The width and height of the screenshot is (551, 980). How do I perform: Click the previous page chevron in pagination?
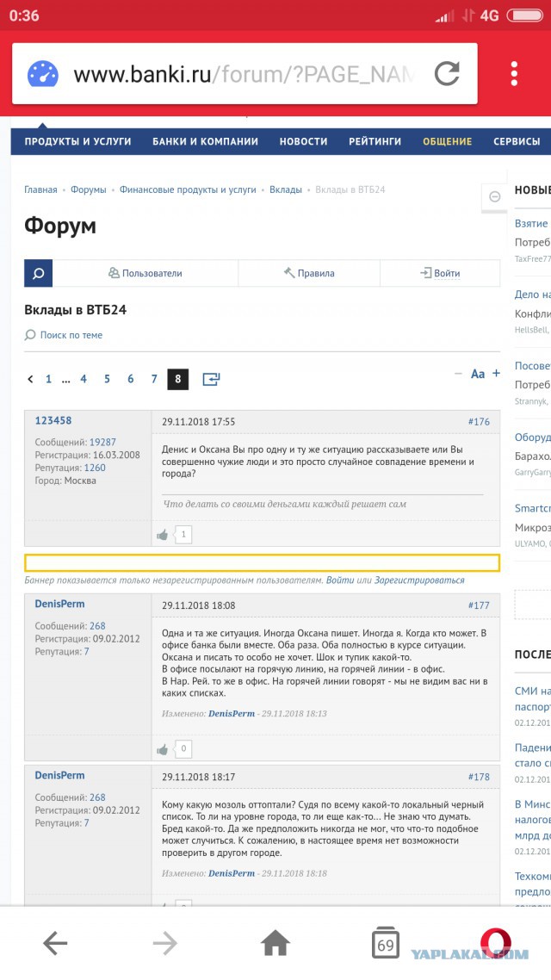click(30, 379)
